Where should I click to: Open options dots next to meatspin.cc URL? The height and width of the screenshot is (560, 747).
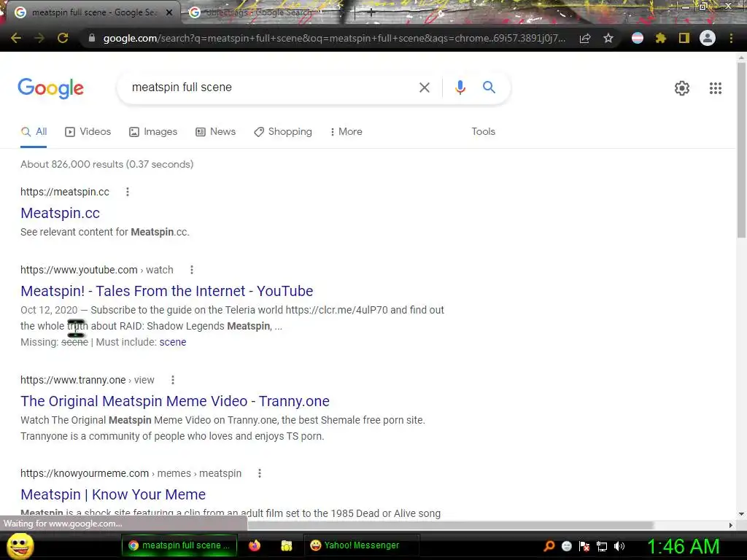tap(127, 192)
